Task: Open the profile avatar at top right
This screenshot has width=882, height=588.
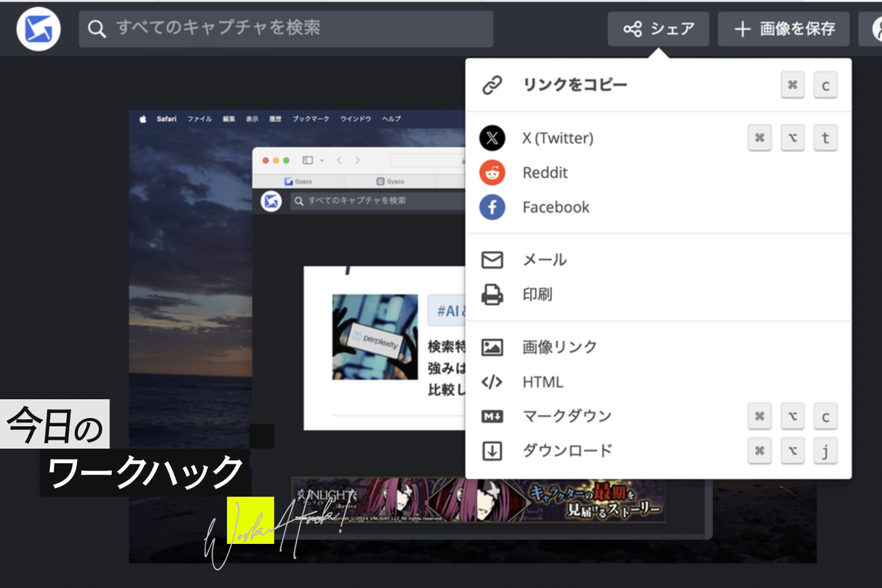Action: [875, 29]
